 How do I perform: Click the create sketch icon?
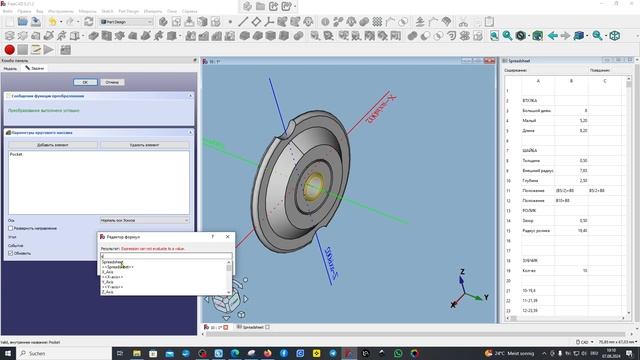(176, 22)
